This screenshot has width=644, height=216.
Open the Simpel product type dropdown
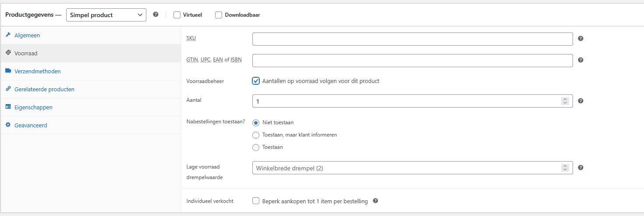pos(106,15)
